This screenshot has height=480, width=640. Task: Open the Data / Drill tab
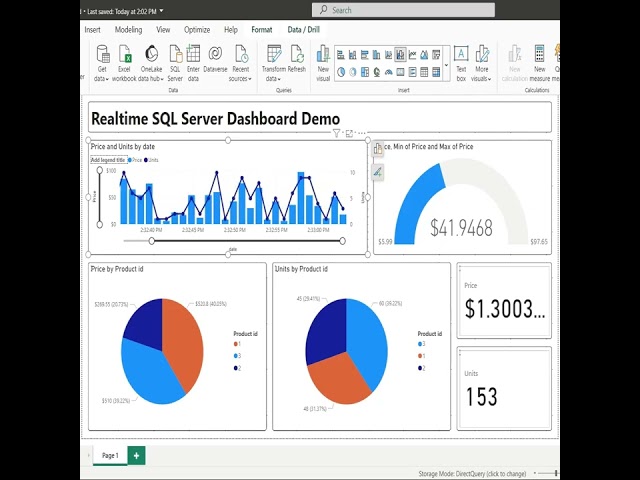[x=303, y=29]
